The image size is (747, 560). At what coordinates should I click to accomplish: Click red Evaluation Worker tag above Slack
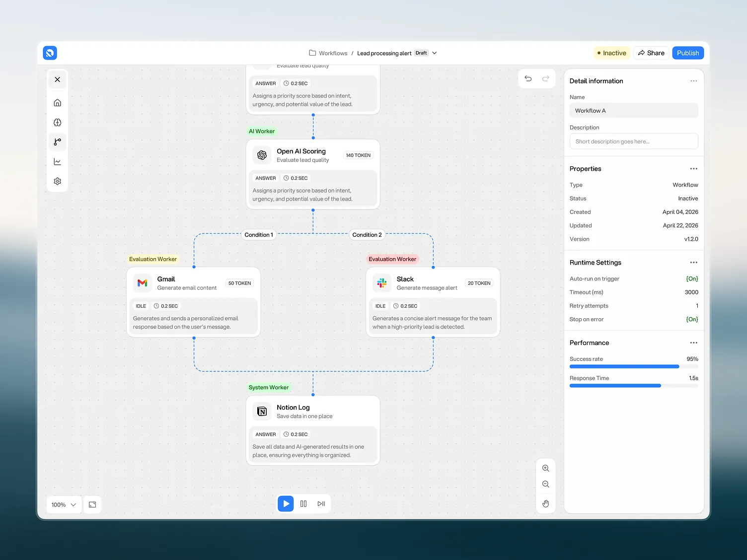point(392,259)
